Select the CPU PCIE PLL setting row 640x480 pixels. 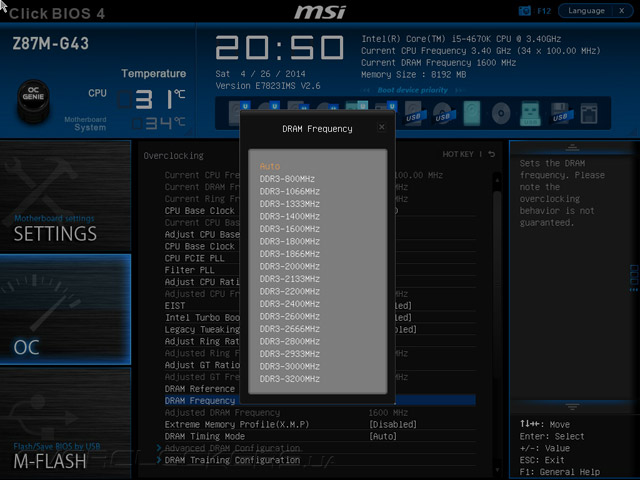coord(320,258)
